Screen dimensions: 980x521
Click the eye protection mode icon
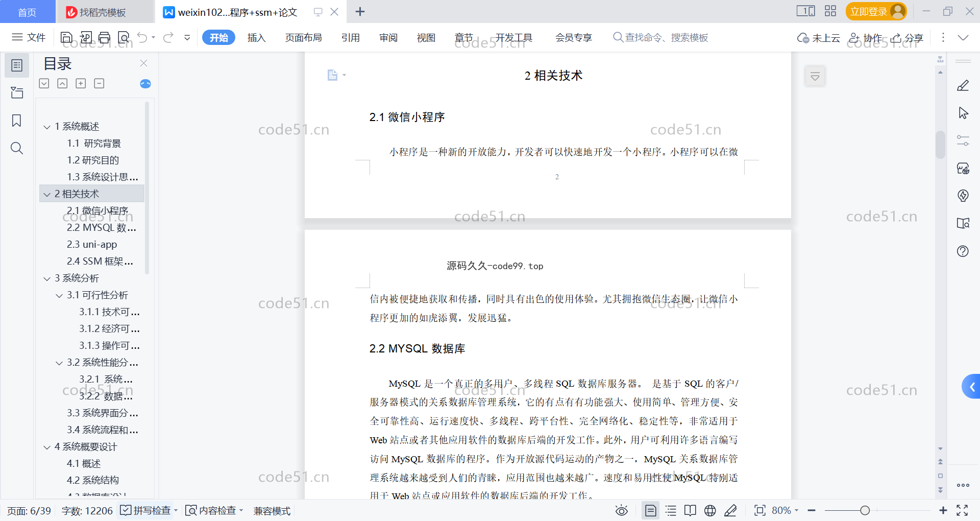coord(621,510)
